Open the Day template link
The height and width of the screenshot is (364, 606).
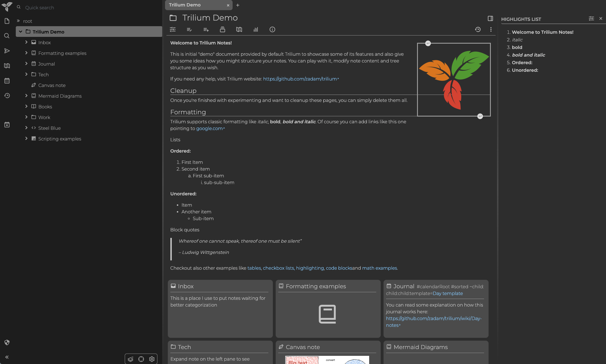(x=448, y=293)
